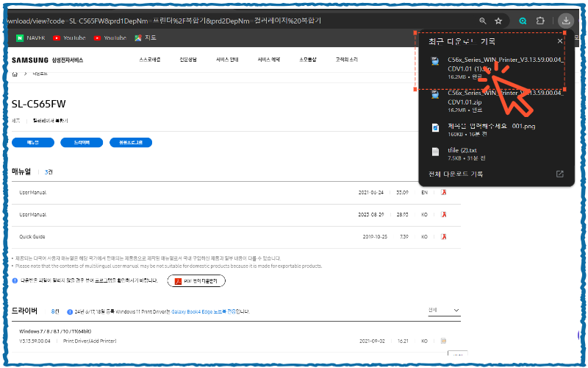Screen dimensions: 588x368
Task: Open the 서비스 예약 menu
Action: 268,60
